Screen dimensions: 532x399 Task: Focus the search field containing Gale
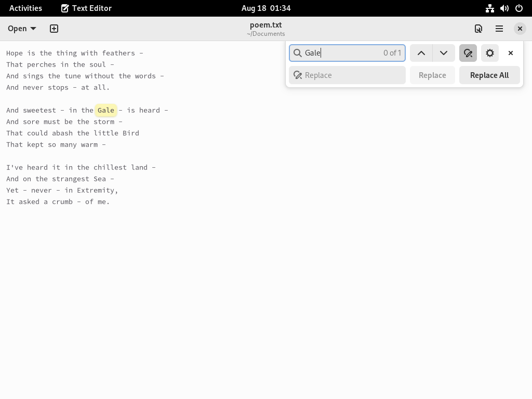coord(347,53)
